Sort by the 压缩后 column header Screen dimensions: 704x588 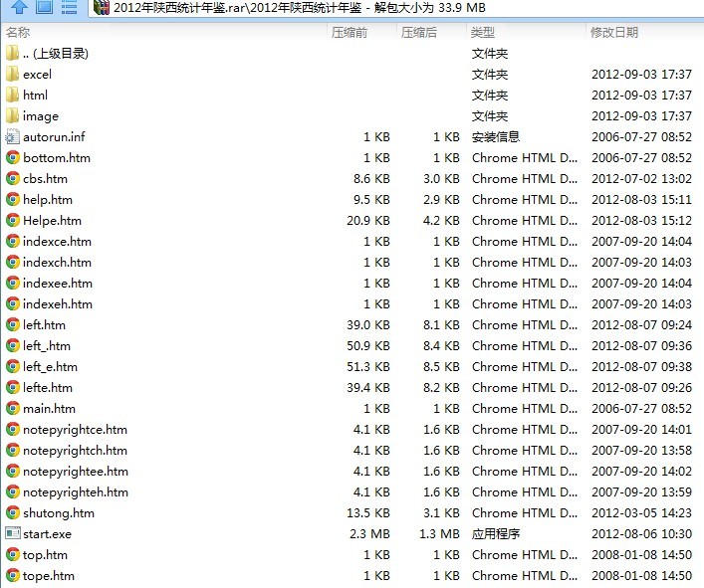coord(419,32)
